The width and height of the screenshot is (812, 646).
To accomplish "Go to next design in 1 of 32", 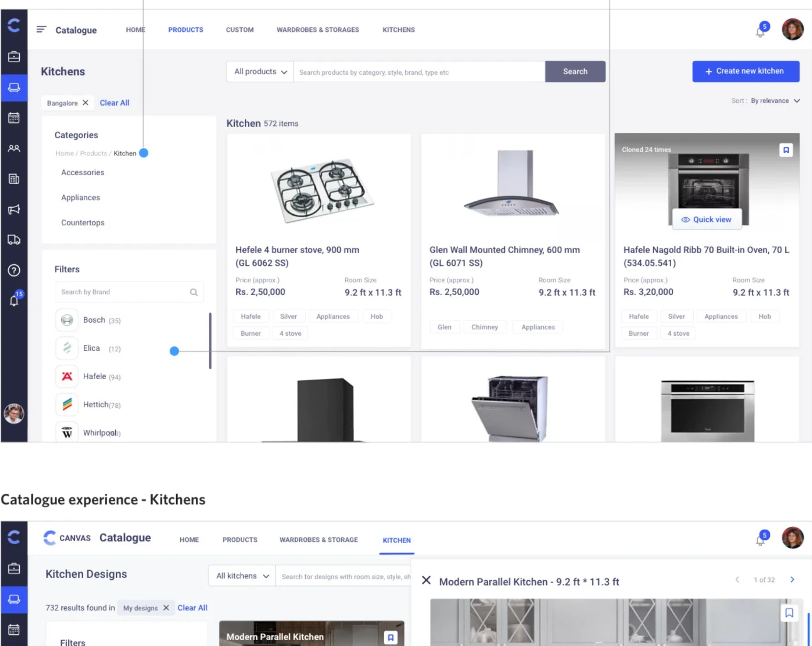I will [x=792, y=580].
